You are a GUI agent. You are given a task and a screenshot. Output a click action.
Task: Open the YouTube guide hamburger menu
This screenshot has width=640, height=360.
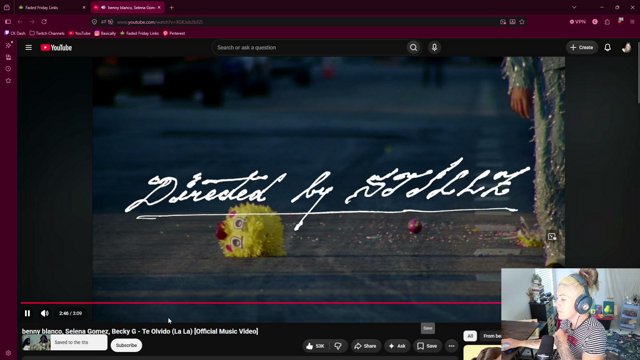[29, 48]
